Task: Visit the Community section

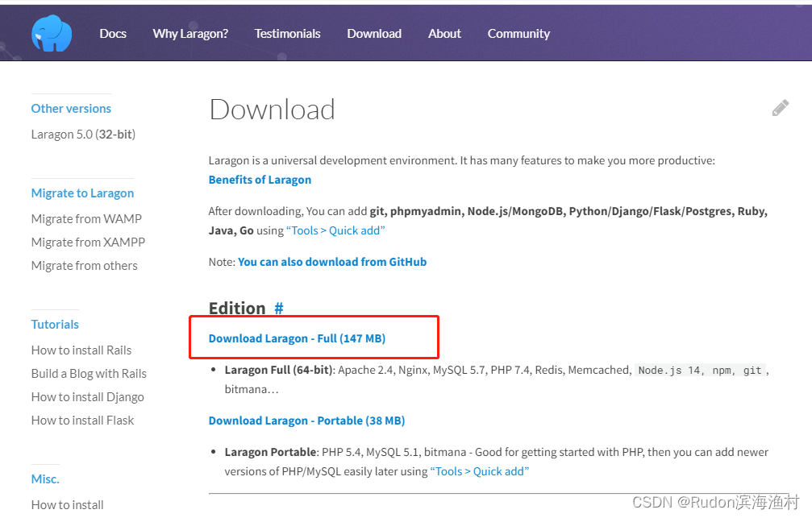Action: pyautogui.click(x=518, y=34)
